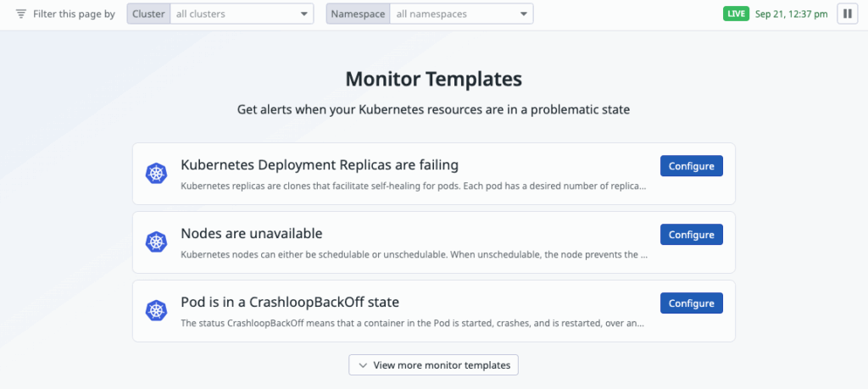Click the all namespaces input field
Viewport: 868px width, 389px height.
pos(453,14)
